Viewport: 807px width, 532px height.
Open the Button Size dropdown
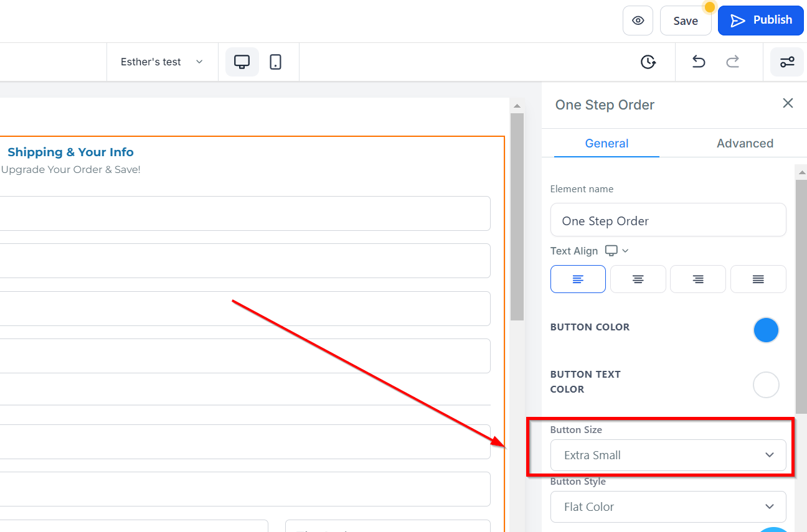(668, 455)
